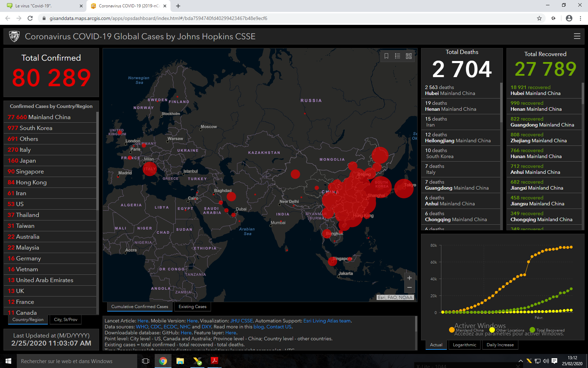Open the DXY data source link
The width and height of the screenshot is (588, 368).
coord(206,327)
